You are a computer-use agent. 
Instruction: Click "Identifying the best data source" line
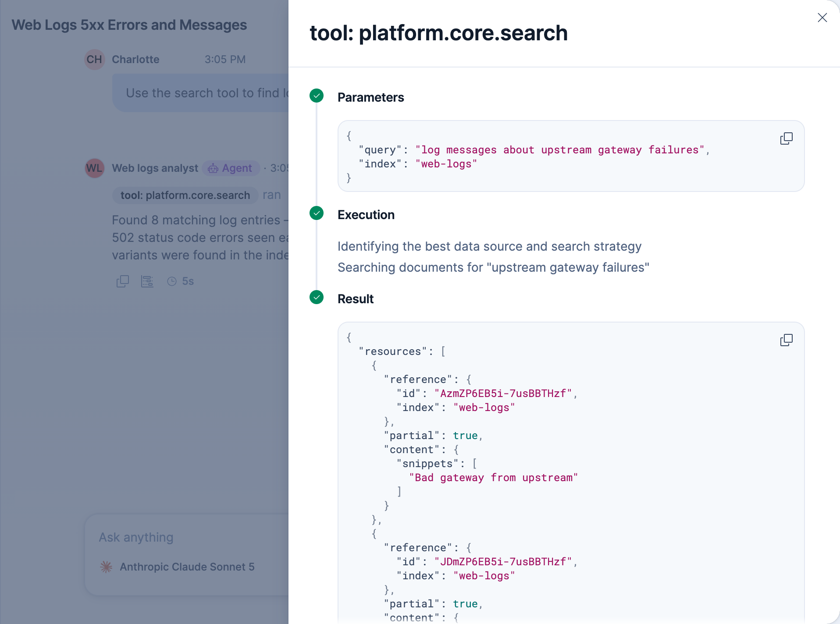point(490,246)
